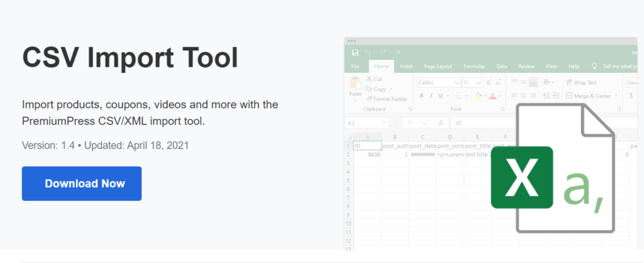Screen dimensions: 644x263
Task: Select column header C
Action: pyautogui.click(x=423, y=137)
